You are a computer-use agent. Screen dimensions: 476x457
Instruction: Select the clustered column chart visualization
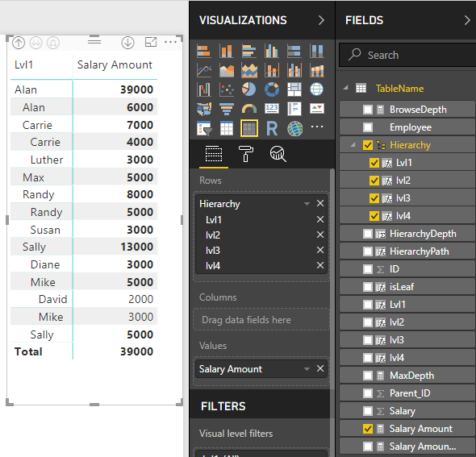[272, 51]
